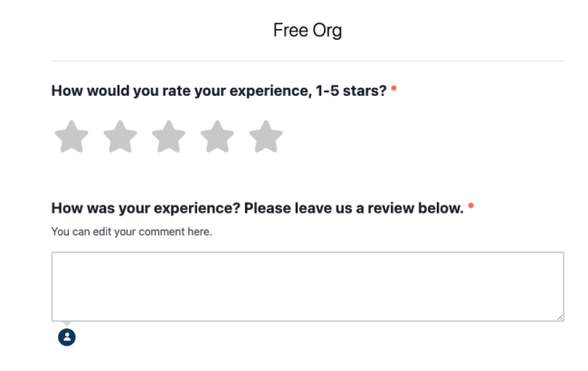Click the 'You can edit your comment here.' hint
The height and width of the screenshot is (371, 588).
pyautogui.click(x=131, y=232)
